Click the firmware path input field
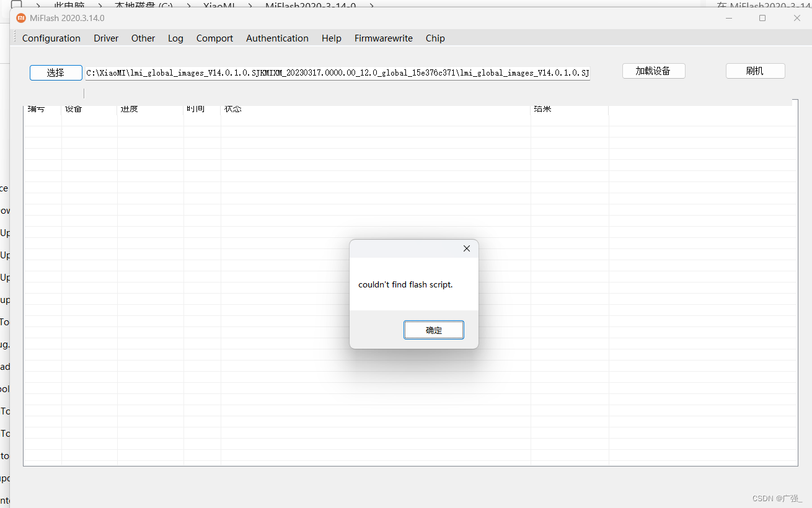 (338, 73)
